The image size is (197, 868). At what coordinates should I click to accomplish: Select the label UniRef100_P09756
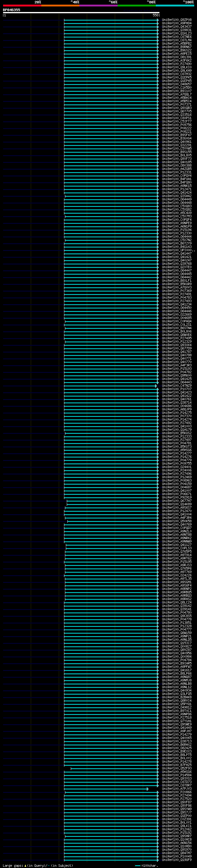pyautogui.click(x=176, y=125)
